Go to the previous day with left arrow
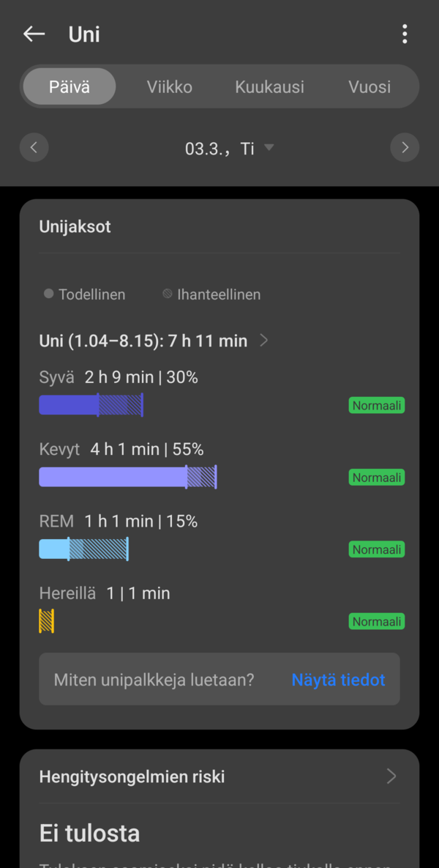This screenshot has height=868, width=439. [34, 147]
